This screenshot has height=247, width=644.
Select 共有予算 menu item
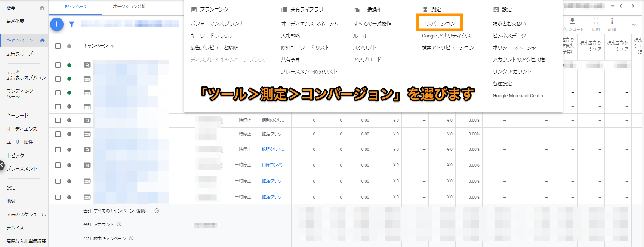pos(290,60)
